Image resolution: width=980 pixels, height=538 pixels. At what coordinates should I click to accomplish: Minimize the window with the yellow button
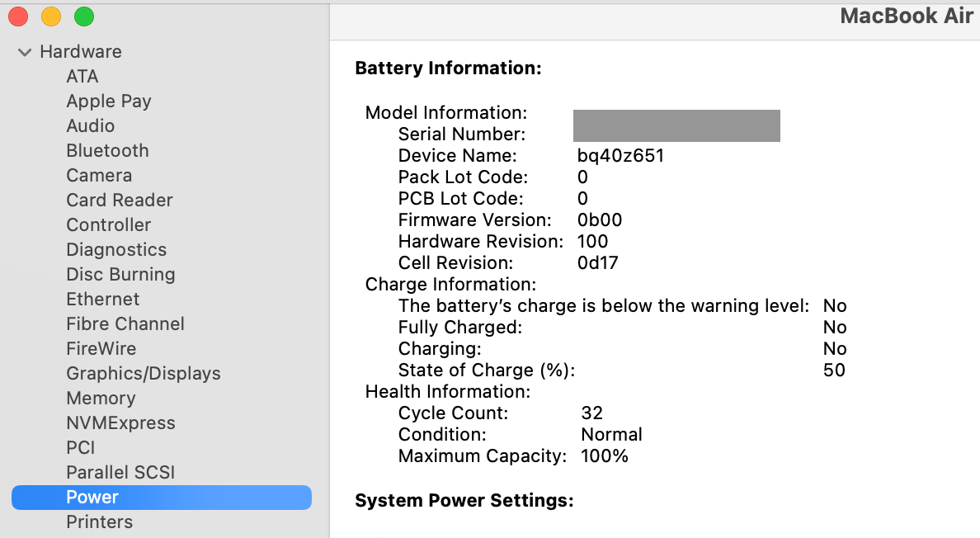point(51,17)
